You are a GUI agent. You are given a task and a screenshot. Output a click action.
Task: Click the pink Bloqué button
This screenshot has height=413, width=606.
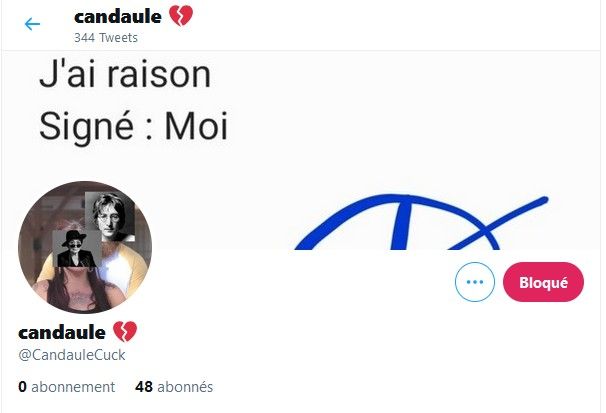pos(543,282)
